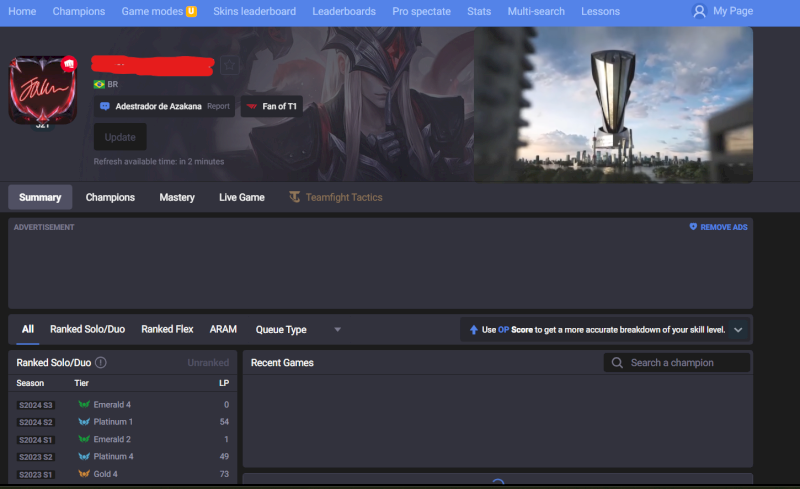
Task: Switch to the Mastery tab
Action: pos(177,197)
